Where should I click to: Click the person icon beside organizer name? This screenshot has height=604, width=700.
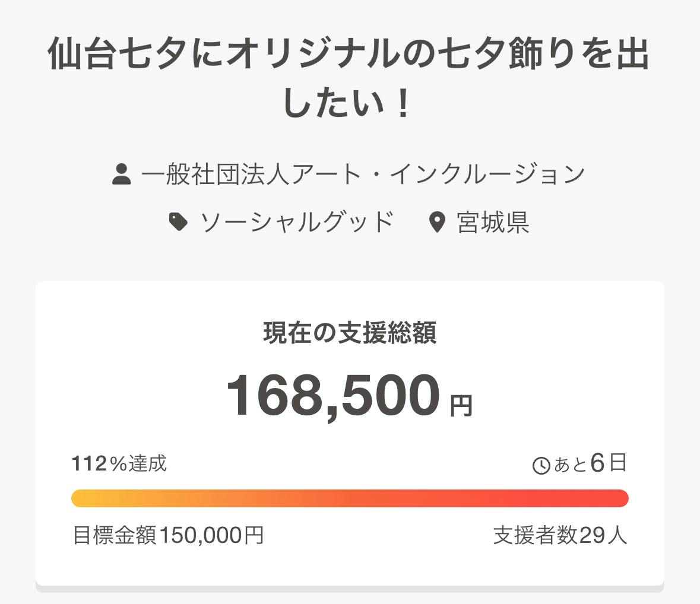click(x=122, y=175)
